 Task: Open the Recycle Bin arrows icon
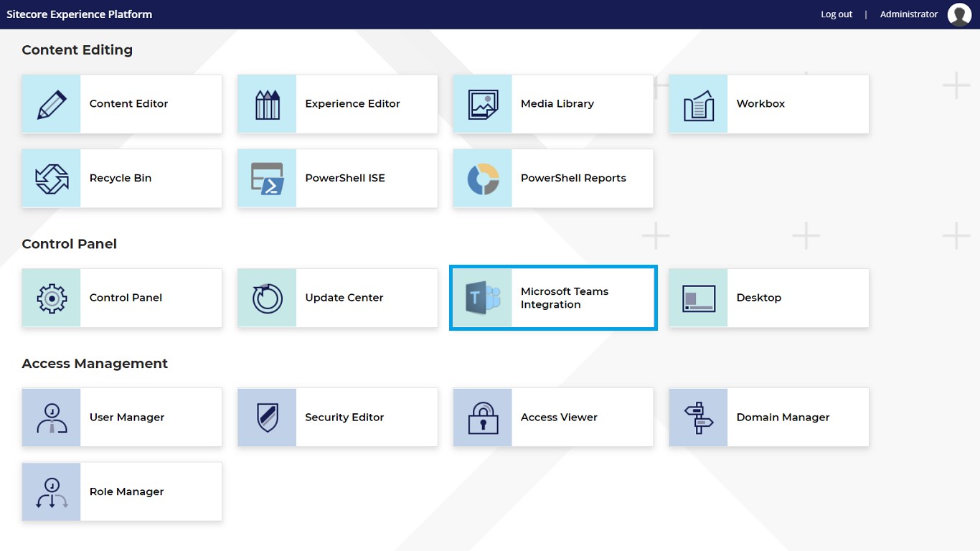51,179
